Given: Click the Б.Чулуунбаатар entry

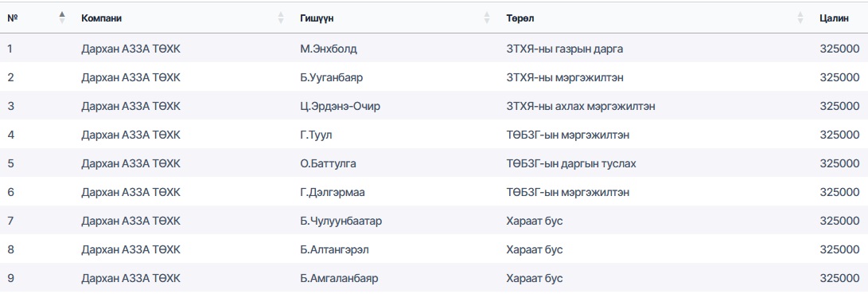Looking at the screenshot, I should pos(341,222).
